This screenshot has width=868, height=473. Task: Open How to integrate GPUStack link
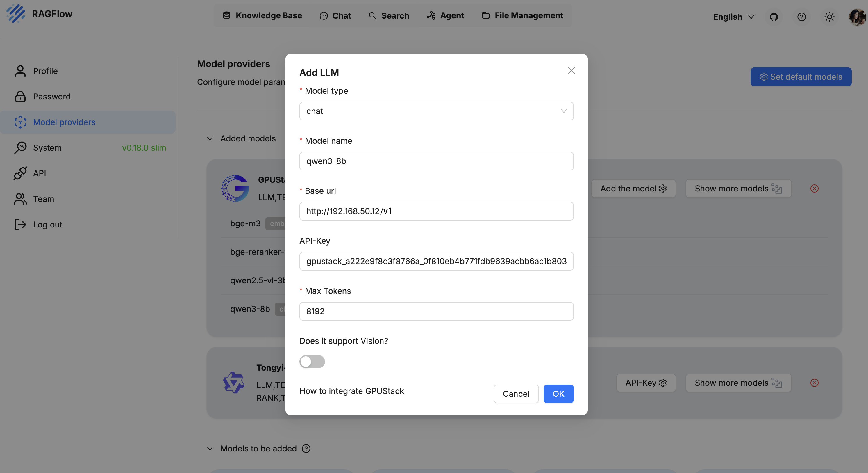click(351, 391)
